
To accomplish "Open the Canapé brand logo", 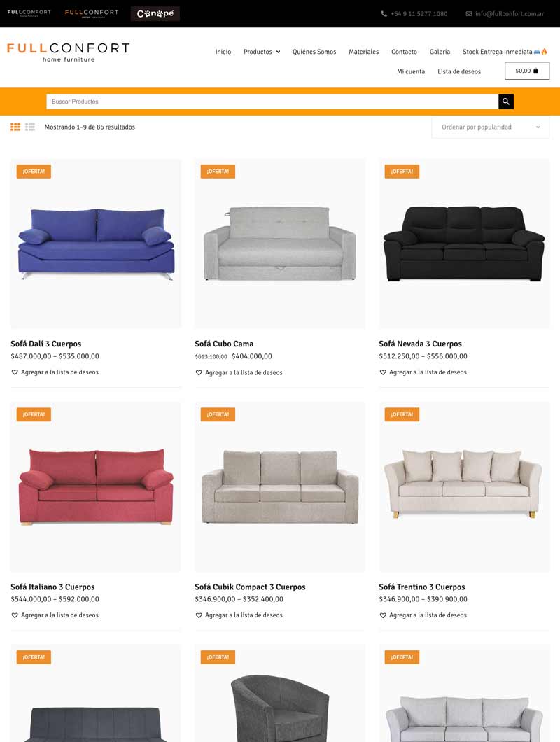I will (x=155, y=14).
